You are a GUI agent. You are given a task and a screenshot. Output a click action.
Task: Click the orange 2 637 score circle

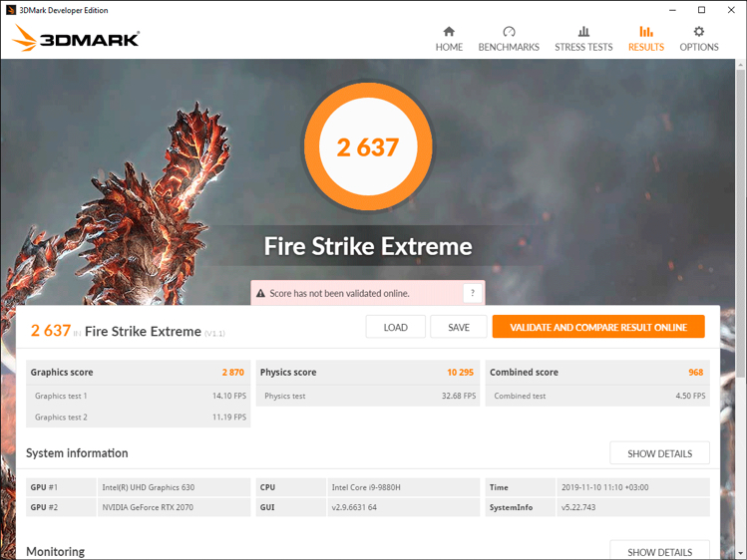point(368,146)
